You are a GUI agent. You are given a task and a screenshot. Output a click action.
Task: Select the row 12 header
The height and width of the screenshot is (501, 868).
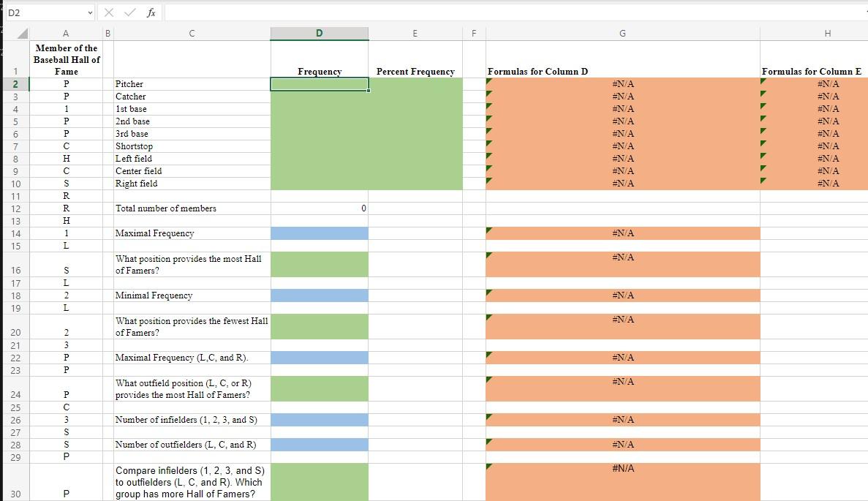coord(15,208)
